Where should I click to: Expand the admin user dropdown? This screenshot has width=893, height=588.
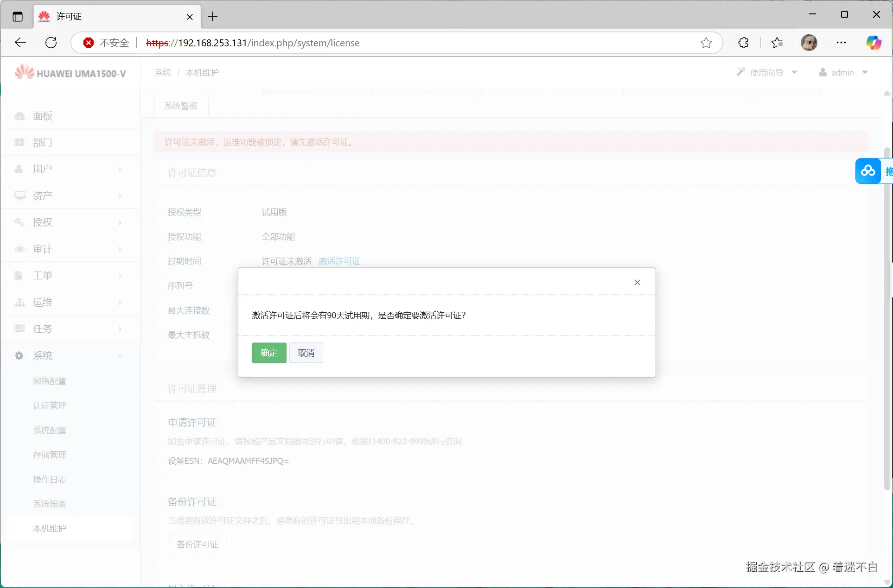coord(843,72)
